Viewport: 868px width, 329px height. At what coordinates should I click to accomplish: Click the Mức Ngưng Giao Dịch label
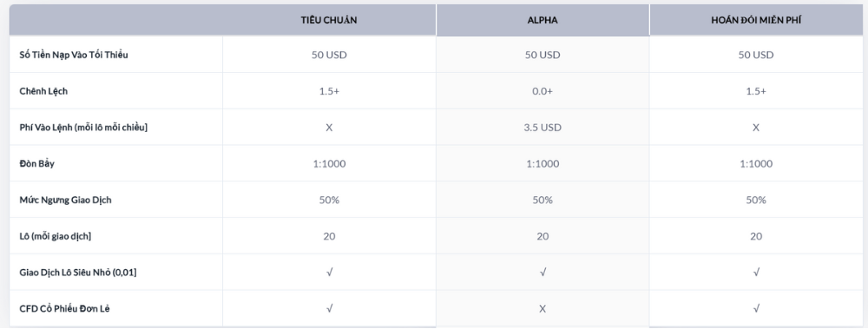(65, 200)
